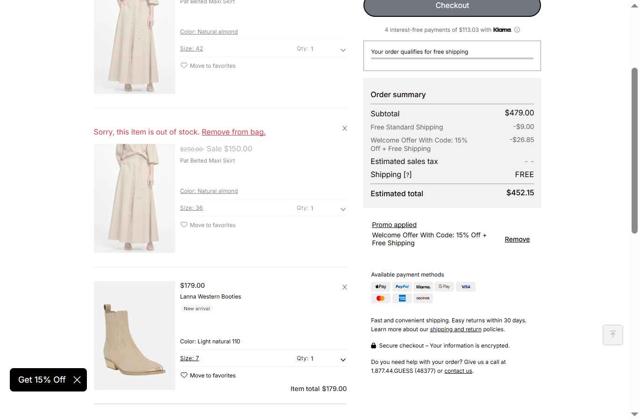Click the Apple Pay payment icon
Viewport: 640px width, 420px height.
(x=380, y=287)
